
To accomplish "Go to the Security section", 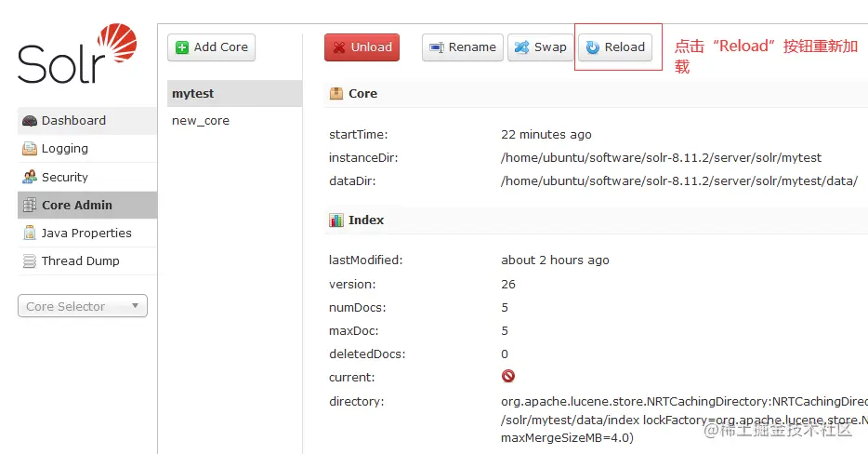I will [87, 177].
